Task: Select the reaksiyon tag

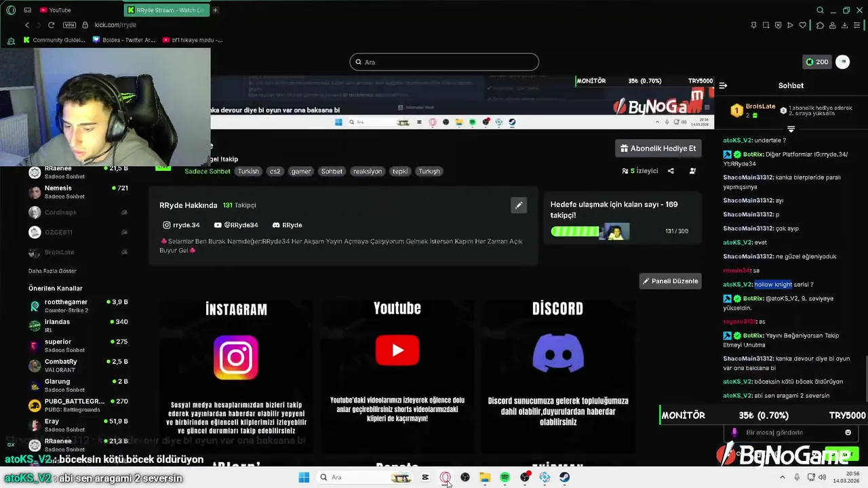Action: pos(368,171)
